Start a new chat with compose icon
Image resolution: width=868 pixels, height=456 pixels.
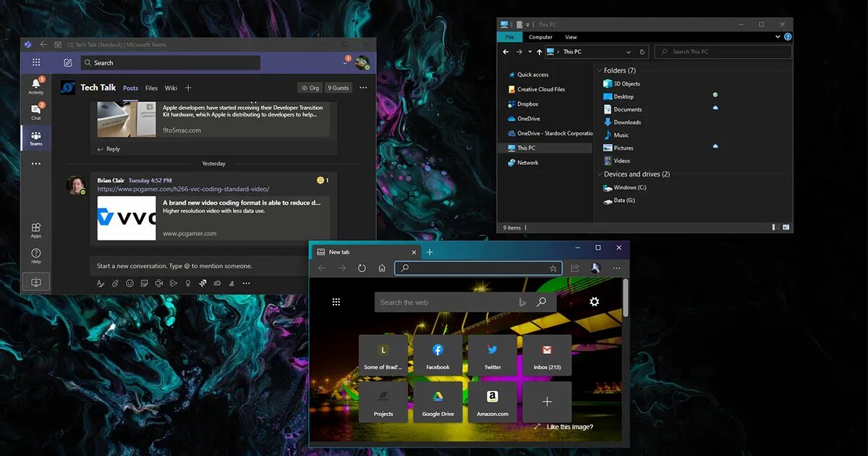(x=68, y=63)
